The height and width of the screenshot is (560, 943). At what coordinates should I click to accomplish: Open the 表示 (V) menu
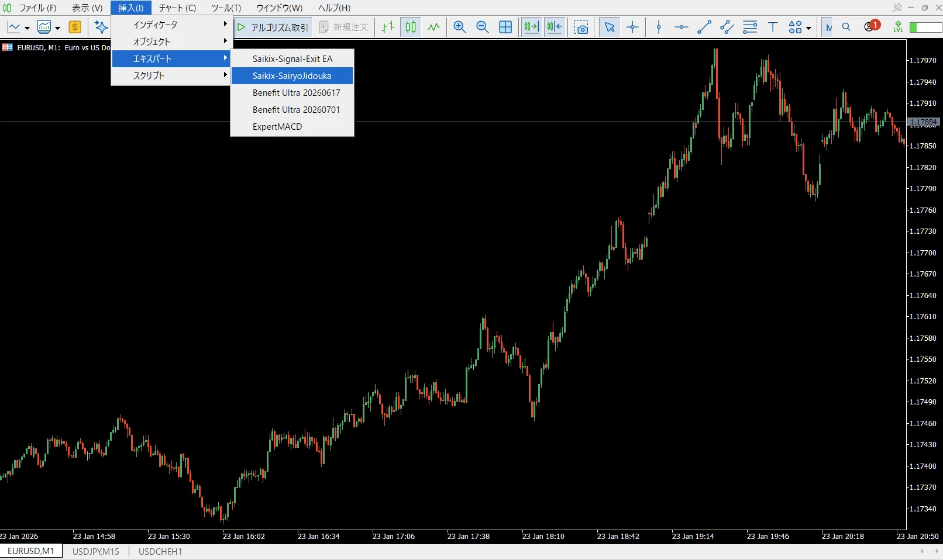tap(87, 8)
